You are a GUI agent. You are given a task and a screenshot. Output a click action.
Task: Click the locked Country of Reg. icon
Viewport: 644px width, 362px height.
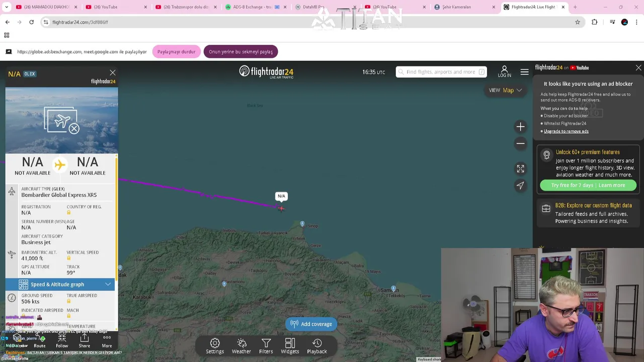point(69,213)
